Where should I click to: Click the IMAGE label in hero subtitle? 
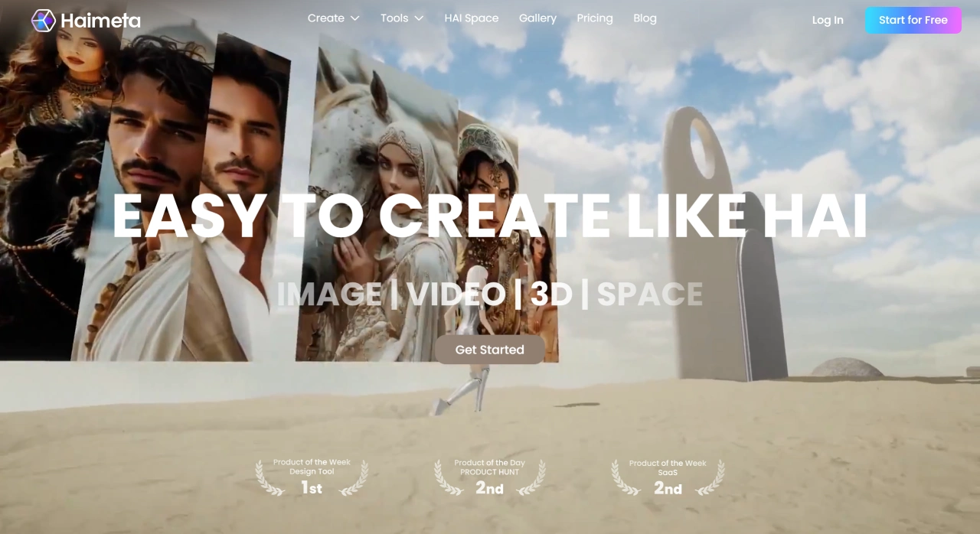pos(329,295)
